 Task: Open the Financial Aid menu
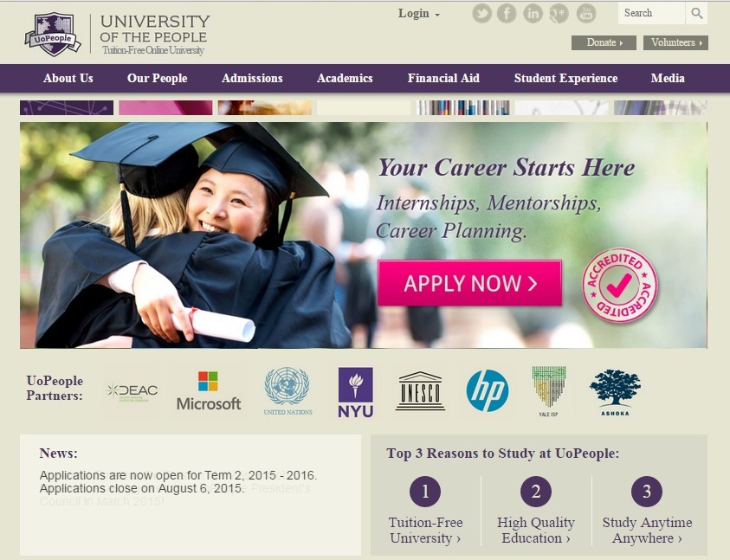pos(443,78)
